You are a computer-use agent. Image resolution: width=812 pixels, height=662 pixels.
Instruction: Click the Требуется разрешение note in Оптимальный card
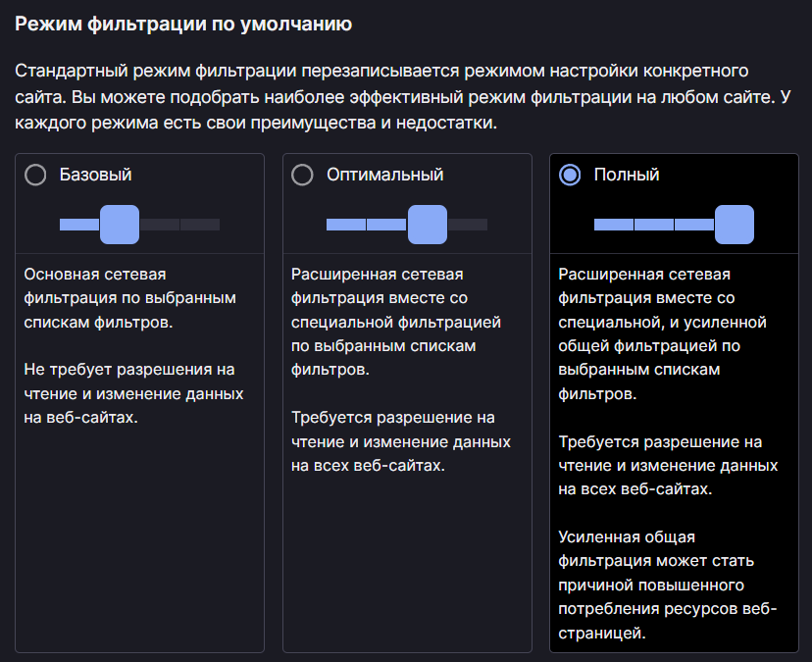pyautogui.click(x=400, y=441)
